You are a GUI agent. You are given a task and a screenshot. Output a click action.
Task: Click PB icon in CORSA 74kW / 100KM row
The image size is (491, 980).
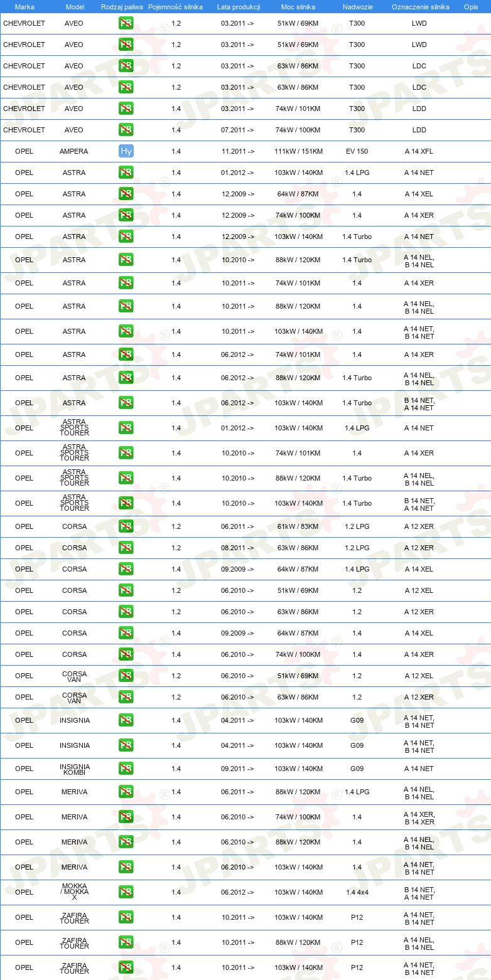pyautogui.click(x=126, y=654)
